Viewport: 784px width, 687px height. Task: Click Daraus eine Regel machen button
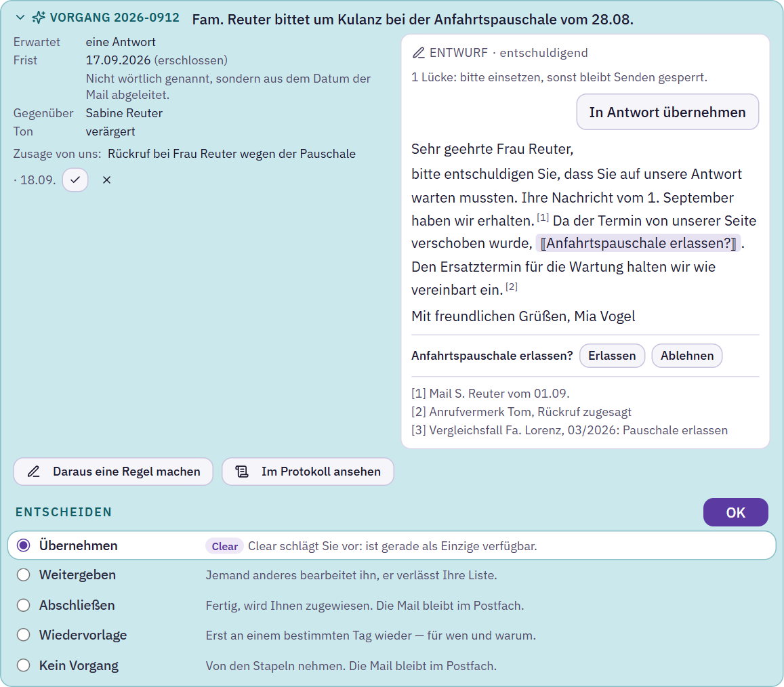tap(113, 472)
